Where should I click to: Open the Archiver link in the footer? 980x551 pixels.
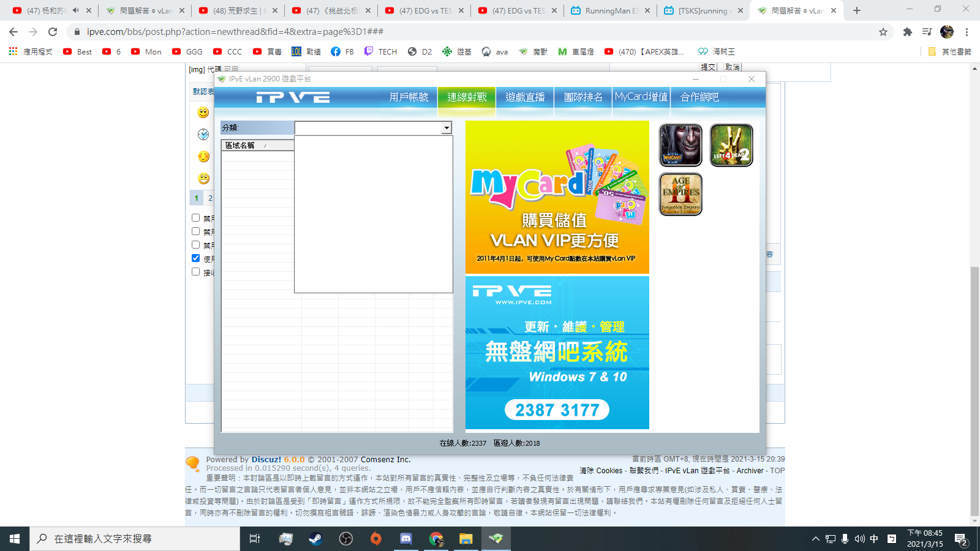750,471
